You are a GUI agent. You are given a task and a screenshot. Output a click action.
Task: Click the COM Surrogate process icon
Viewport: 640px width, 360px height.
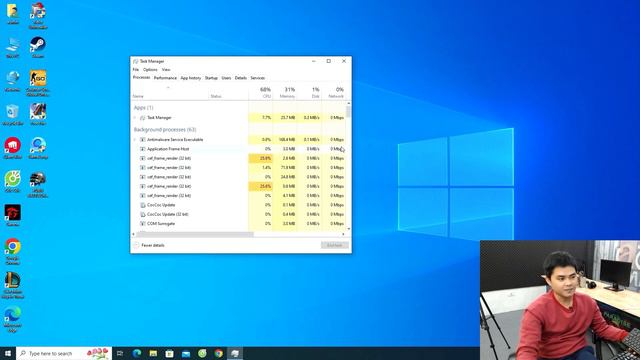pyautogui.click(x=142, y=224)
